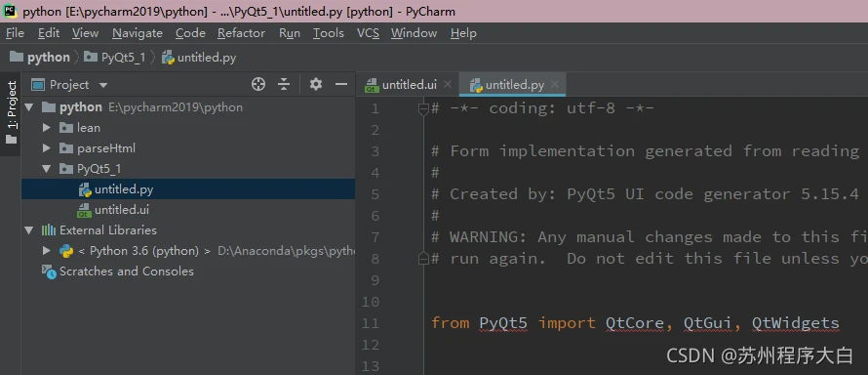This screenshot has height=375, width=868.
Task: Click the untitled.py breadcrumb in navigation bar
Action: 199,58
